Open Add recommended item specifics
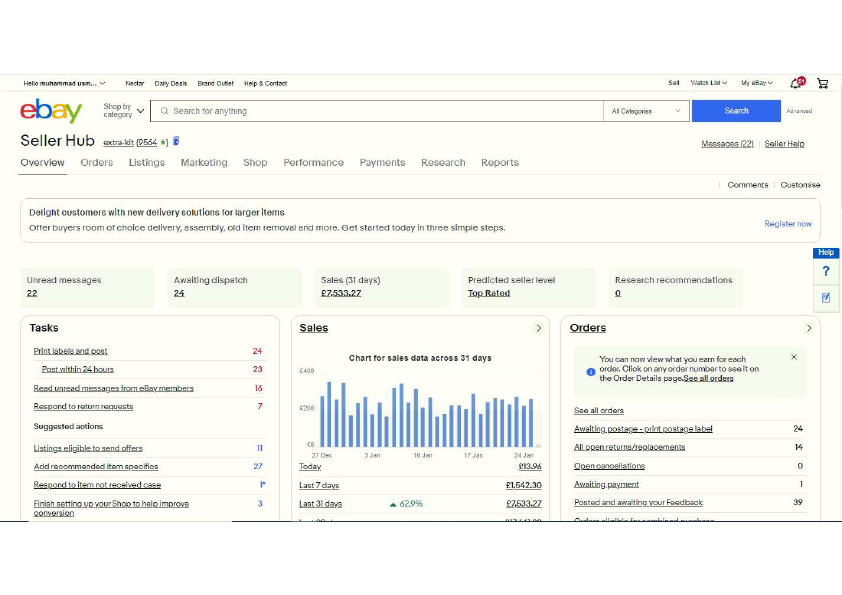The image size is (842, 595). pos(96,467)
